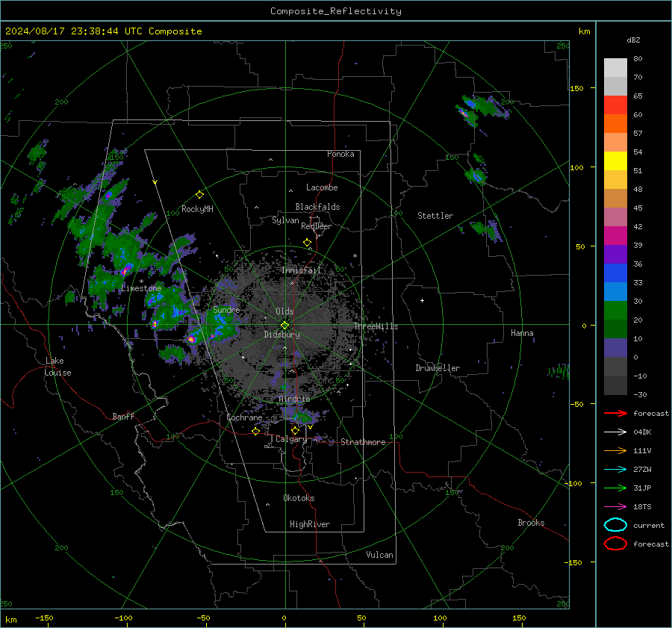
Task: Select the yellow diamond marker below Cochrane
Action: point(256,431)
